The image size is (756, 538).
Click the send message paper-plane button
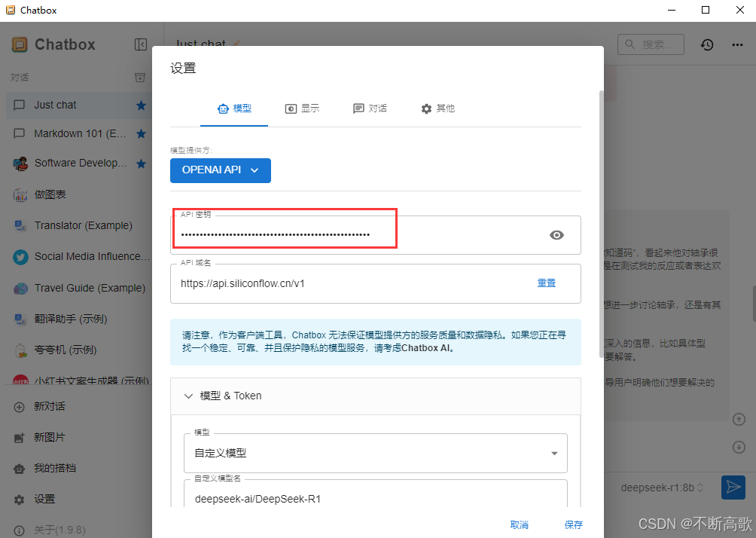pos(733,487)
